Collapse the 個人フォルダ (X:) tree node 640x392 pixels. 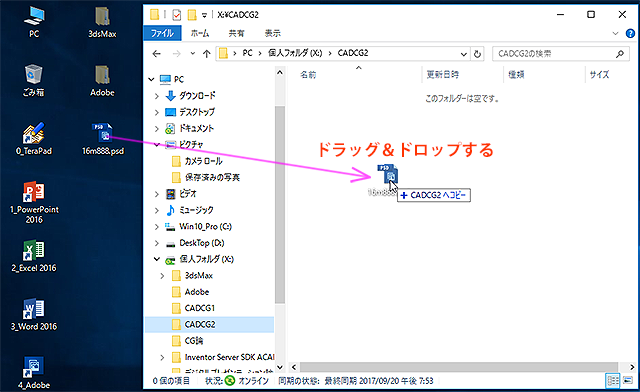157,259
